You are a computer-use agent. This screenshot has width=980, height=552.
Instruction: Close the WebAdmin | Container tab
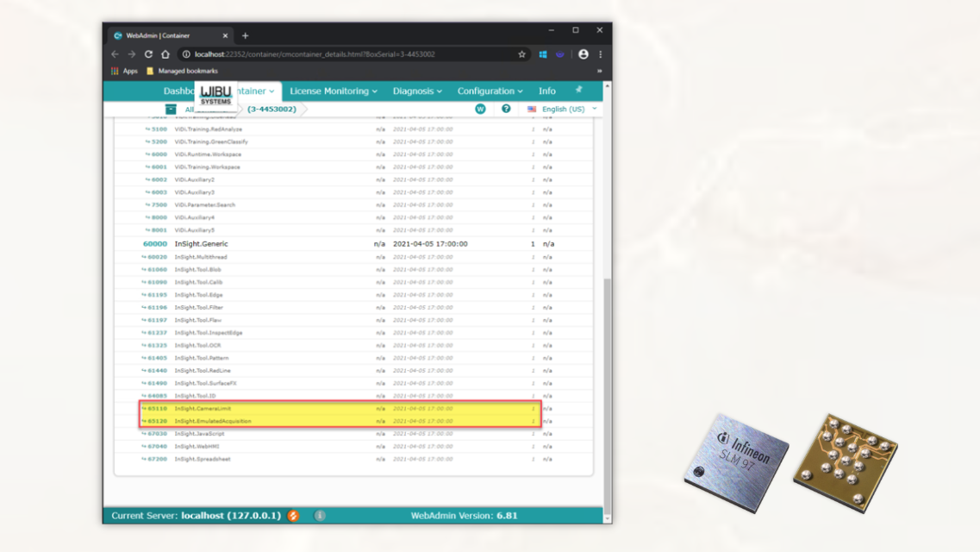[225, 35]
